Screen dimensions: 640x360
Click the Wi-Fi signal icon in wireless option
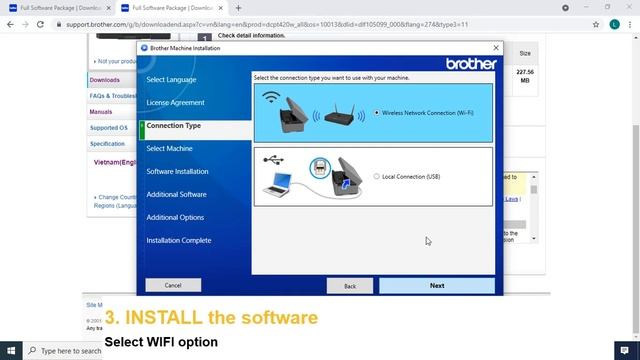(x=271, y=97)
